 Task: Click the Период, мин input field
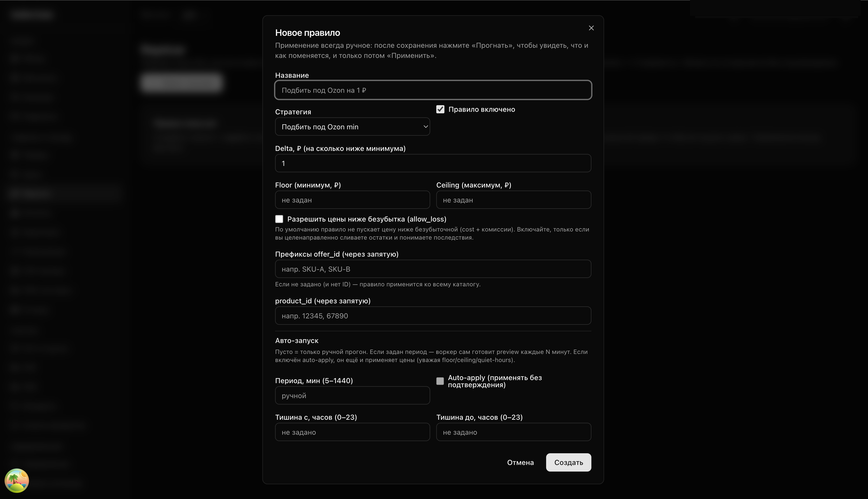[352, 396]
